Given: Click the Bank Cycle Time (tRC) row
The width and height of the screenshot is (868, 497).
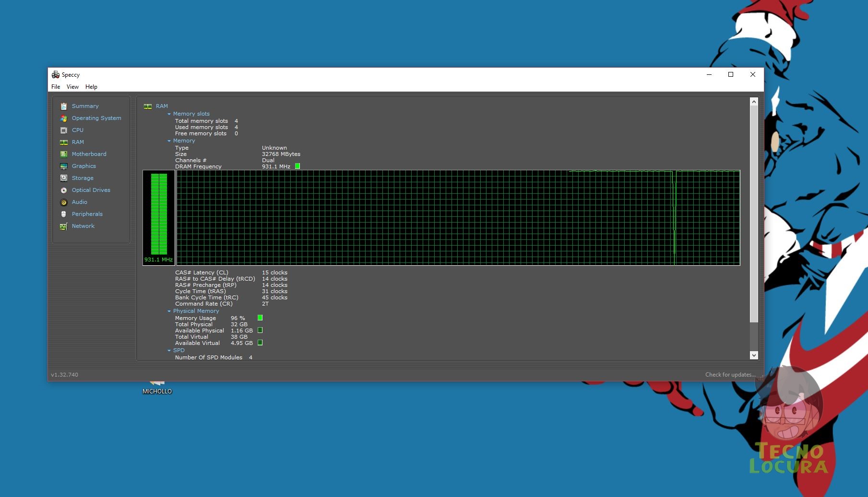Looking at the screenshot, I should point(231,297).
